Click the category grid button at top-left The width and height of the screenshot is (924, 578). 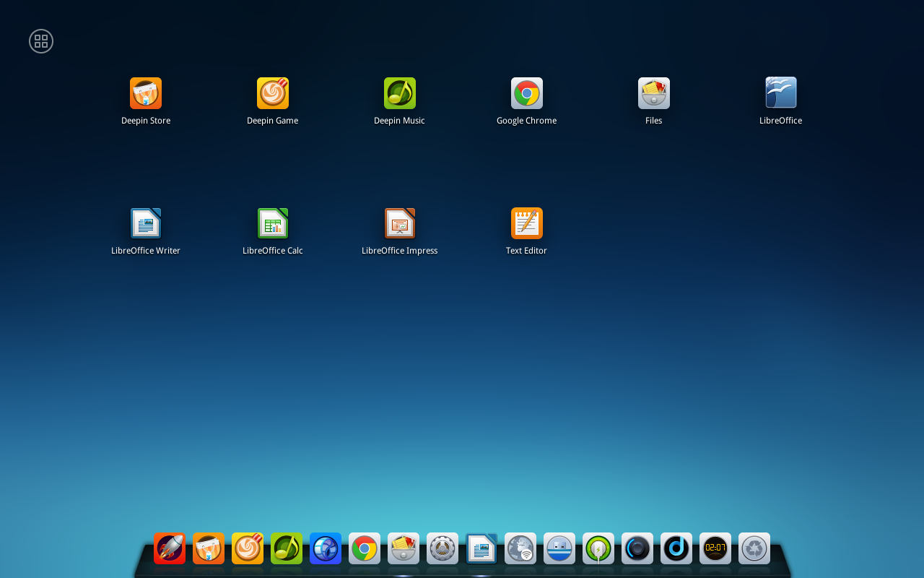coord(41,41)
